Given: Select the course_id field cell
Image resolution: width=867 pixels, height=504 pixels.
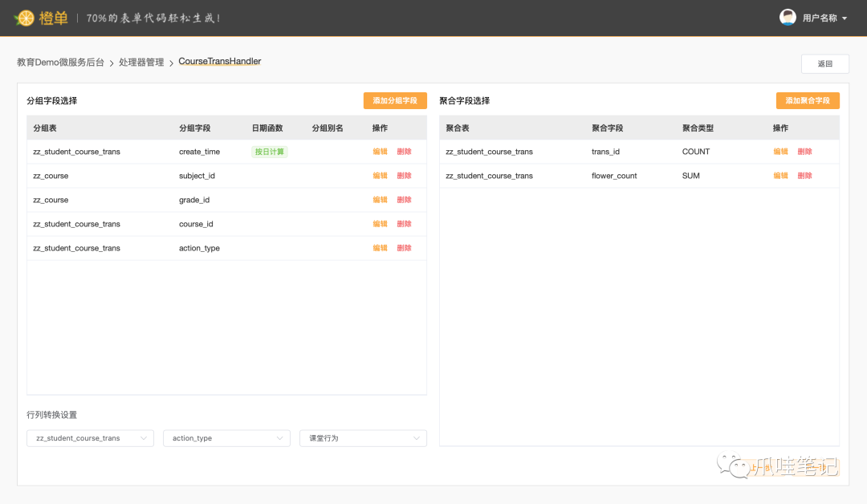Looking at the screenshot, I should pyautogui.click(x=196, y=224).
